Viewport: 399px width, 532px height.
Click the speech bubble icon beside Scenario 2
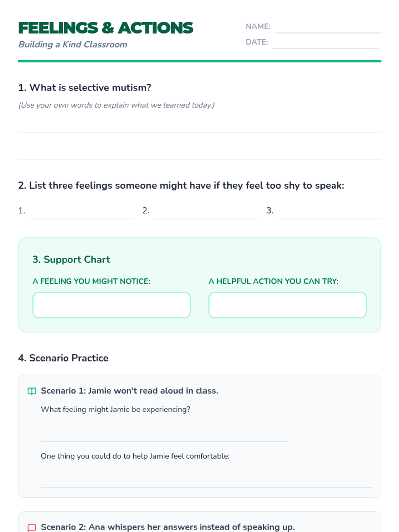click(x=32, y=527)
